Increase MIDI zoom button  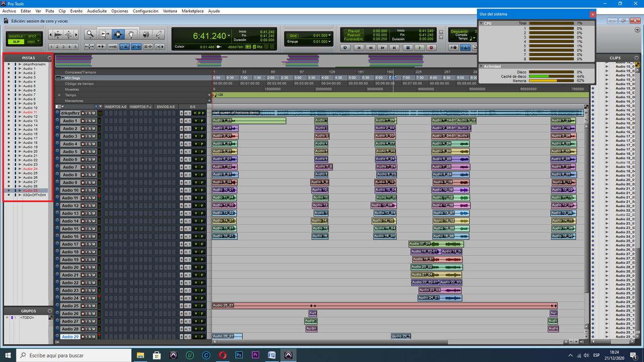click(x=68, y=31)
